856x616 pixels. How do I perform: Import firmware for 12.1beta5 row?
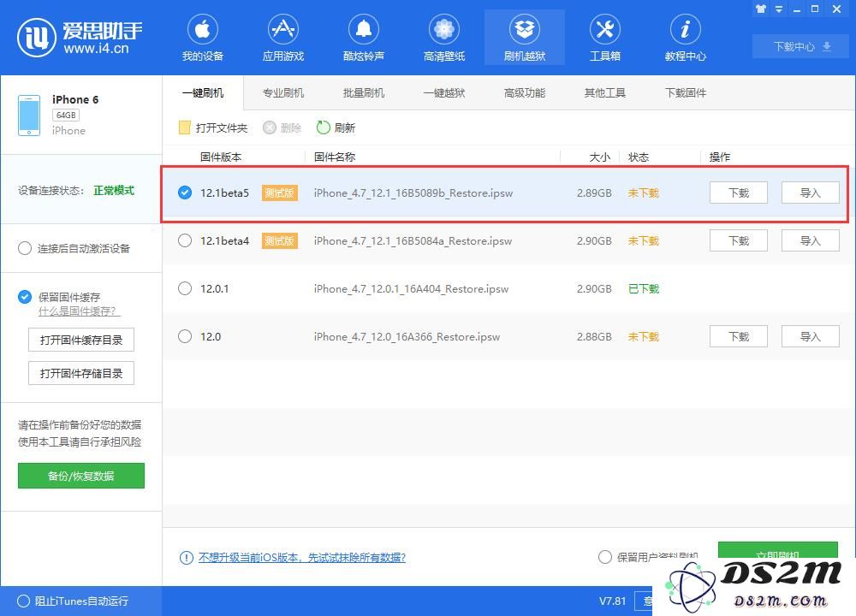click(x=810, y=192)
